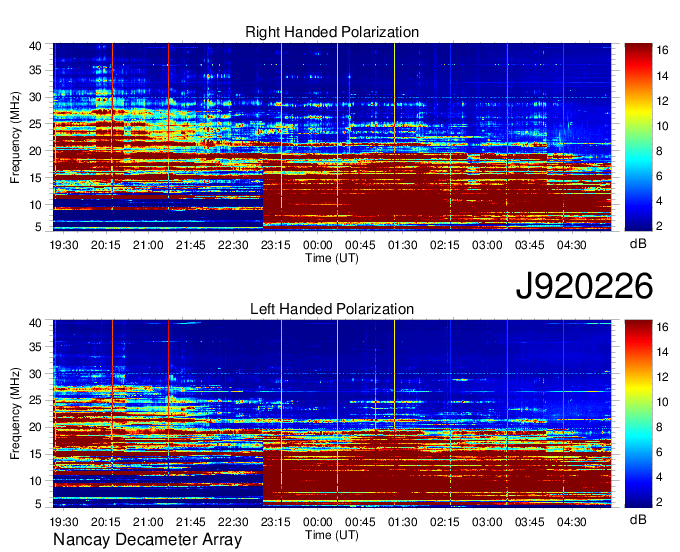The image size is (680, 552).
Task: Click the 40 MHz tick of bottom plot
Action: click(x=35, y=323)
